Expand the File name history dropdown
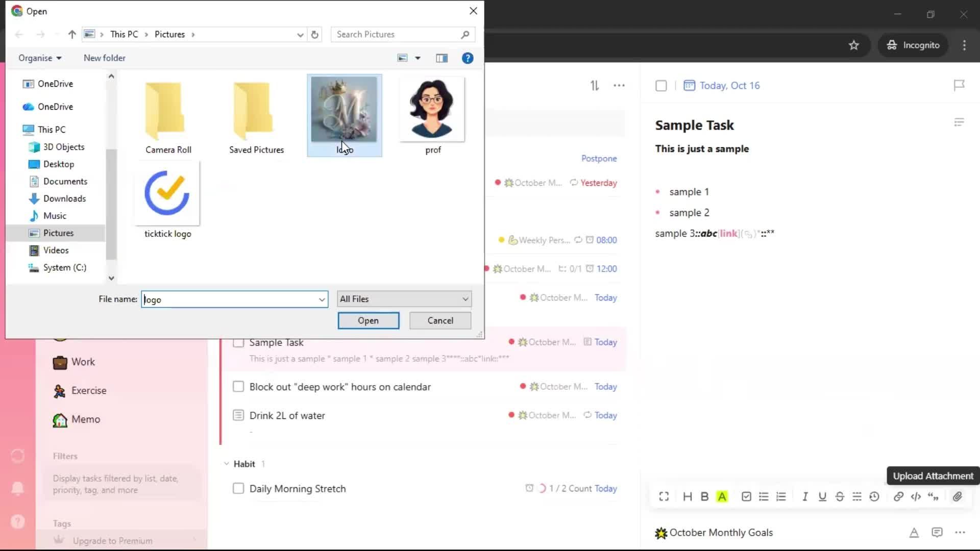The image size is (980, 551). [x=322, y=299]
